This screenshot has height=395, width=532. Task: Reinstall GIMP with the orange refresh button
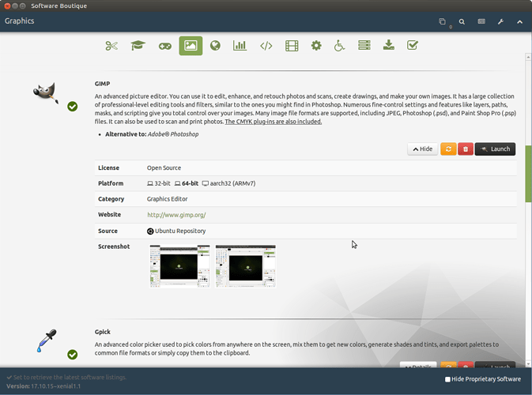[x=448, y=149]
